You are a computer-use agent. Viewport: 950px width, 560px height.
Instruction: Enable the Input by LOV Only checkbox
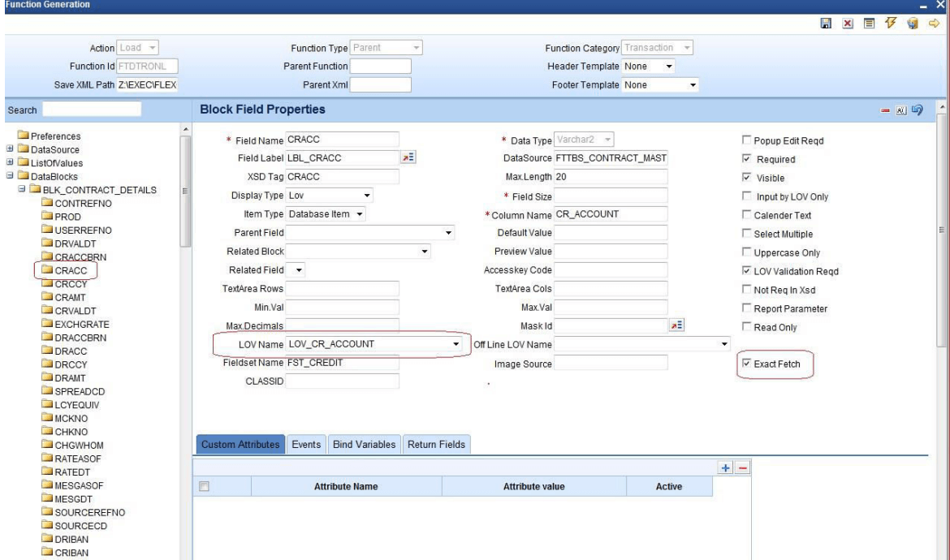pyautogui.click(x=746, y=196)
